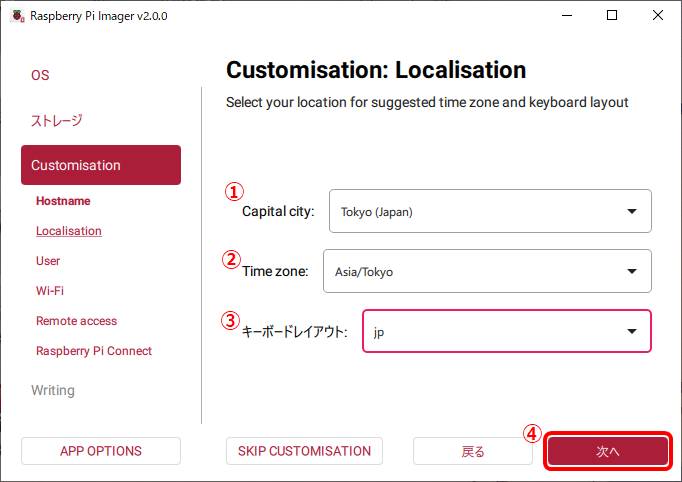Open the Wi-Fi settings sub-step
Screen dimensions: 682x482
[x=50, y=291]
